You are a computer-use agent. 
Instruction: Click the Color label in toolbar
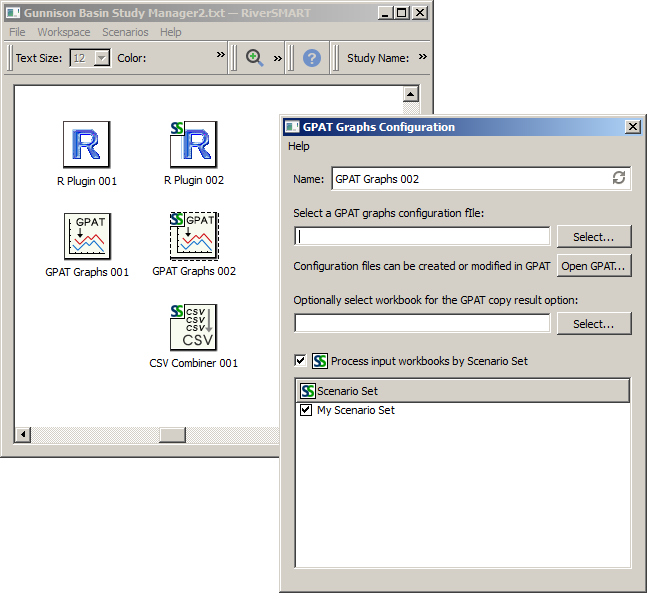coord(132,58)
